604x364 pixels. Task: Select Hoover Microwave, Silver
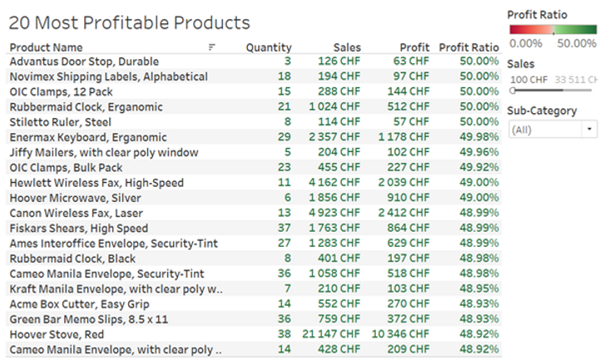[75, 198]
